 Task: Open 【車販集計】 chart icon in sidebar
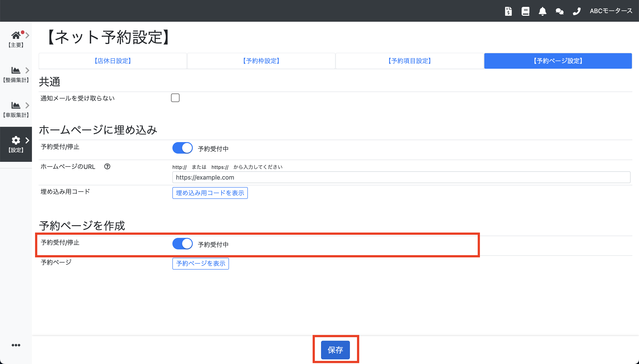pos(16,106)
